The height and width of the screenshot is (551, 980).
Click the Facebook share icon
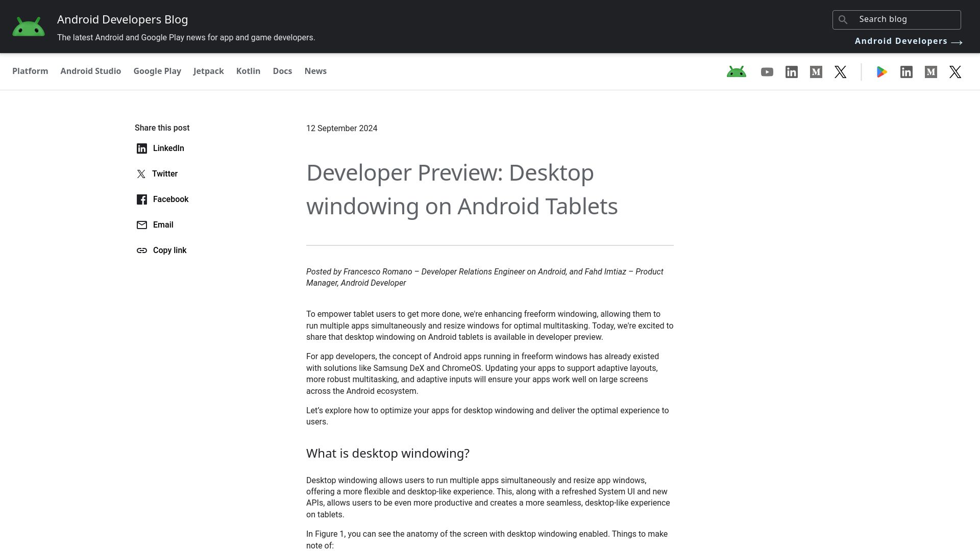click(142, 199)
